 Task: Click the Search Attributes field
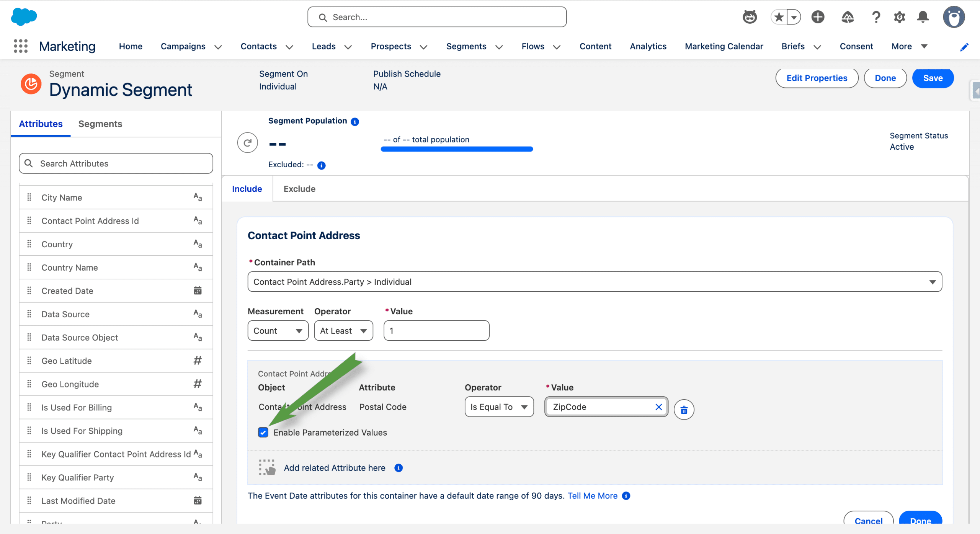point(116,163)
